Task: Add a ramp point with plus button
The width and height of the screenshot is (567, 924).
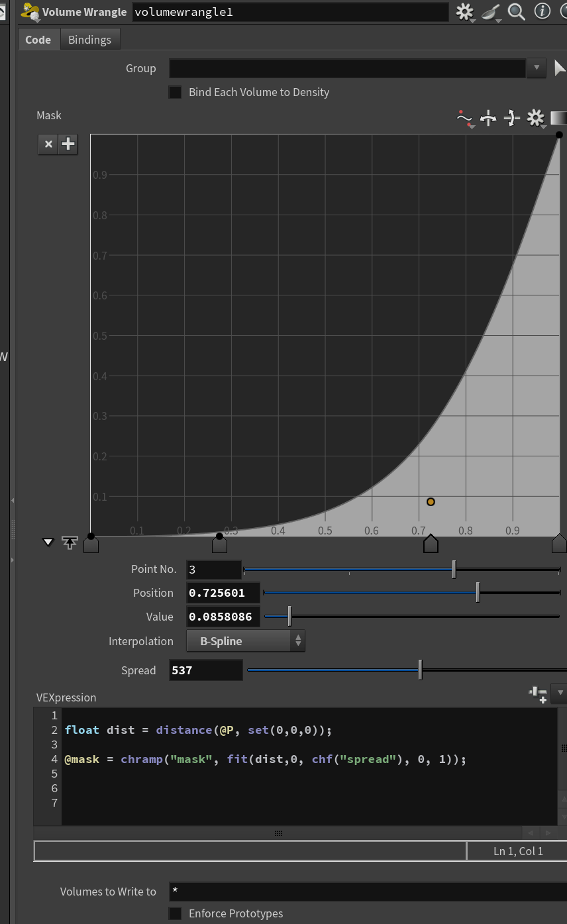Action: click(x=68, y=144)
